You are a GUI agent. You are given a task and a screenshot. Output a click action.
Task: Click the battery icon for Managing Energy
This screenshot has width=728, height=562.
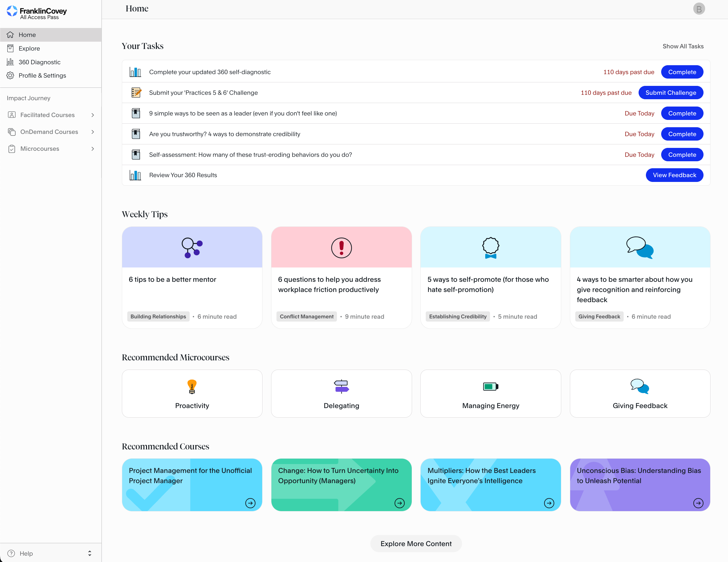pyautogui.click(x=490, y=386)
